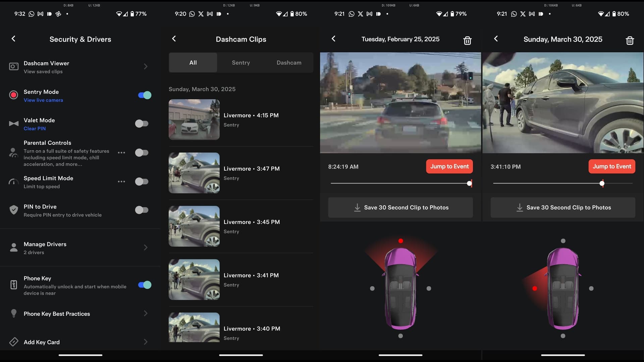Open Phone Key Best Practices chevron
Viewport: 644px width, 362px height.
[x=146, y=313]
